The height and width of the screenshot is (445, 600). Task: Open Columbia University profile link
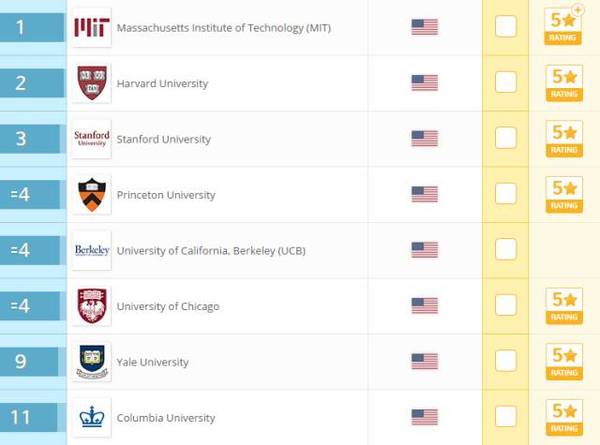coord(166,417)
